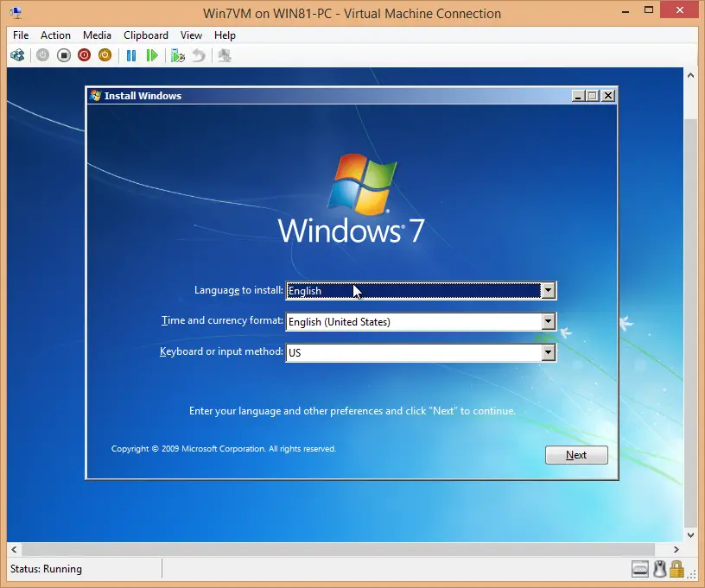This screenshot has height=588, width=705.
Task: Expand the Language to install dropdown arrow
Action: [548, 291]
